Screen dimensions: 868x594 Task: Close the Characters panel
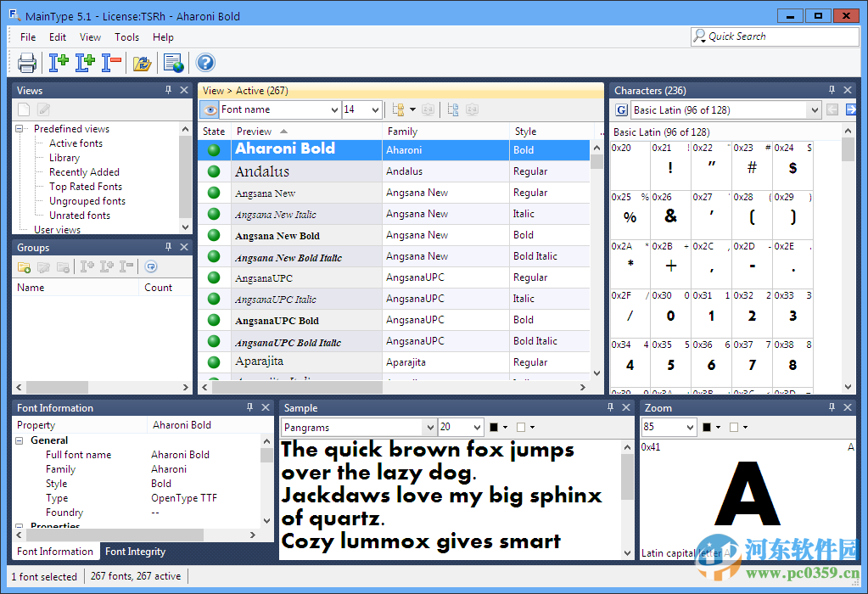pyautogui.click(x=848, y=90)
